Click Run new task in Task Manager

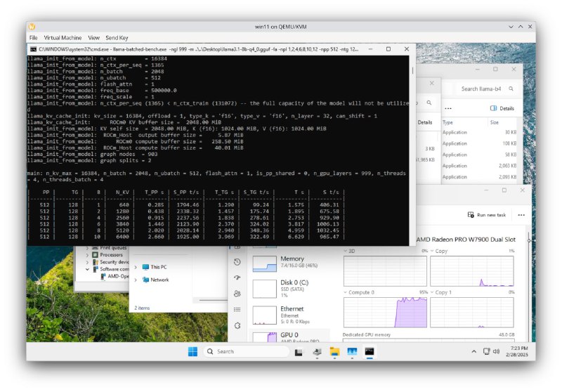[487, 215]
